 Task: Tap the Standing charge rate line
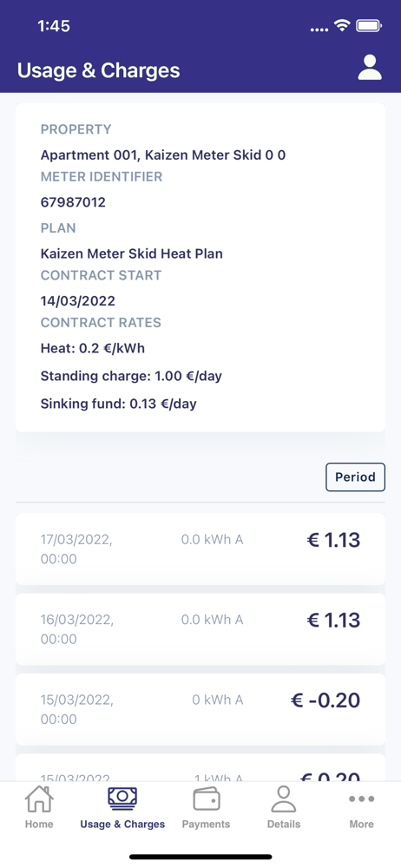(131, 377)
